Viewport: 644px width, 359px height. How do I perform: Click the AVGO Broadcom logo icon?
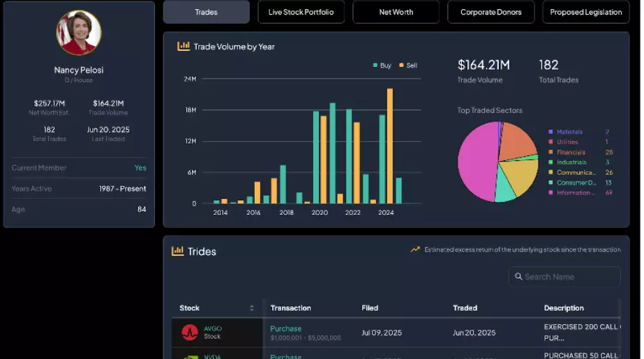click(x=190, y=333)
